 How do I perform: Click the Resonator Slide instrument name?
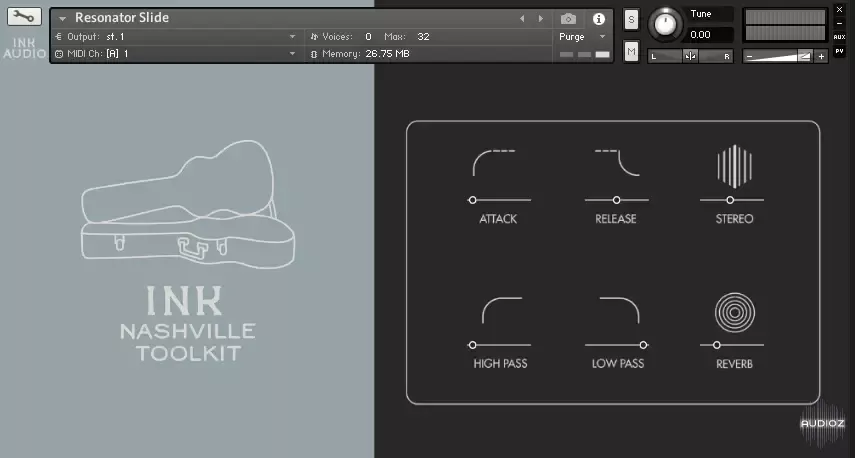[x=122, y=17]
